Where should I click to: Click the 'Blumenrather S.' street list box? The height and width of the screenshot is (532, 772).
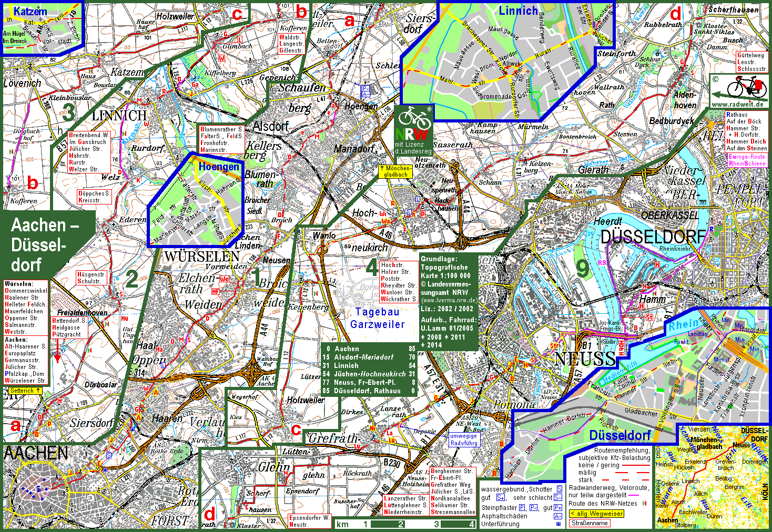(x=221, y=139)
